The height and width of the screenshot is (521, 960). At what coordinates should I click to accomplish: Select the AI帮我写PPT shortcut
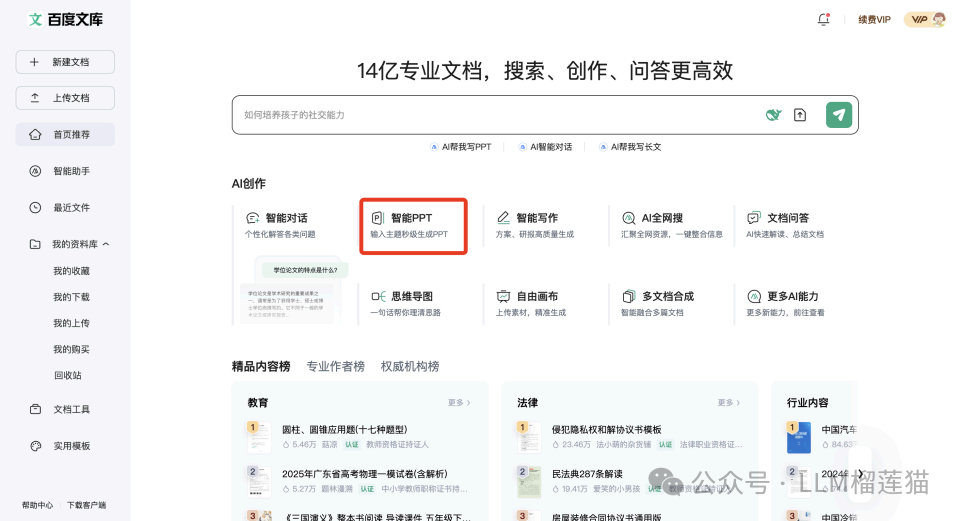click(461, 147)
